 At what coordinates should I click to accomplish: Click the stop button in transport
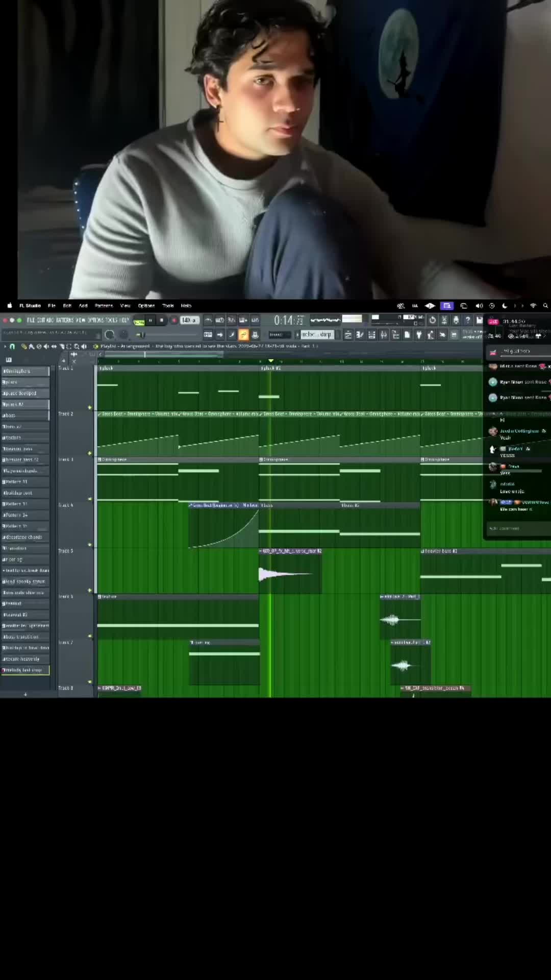[x=162, y=320]
